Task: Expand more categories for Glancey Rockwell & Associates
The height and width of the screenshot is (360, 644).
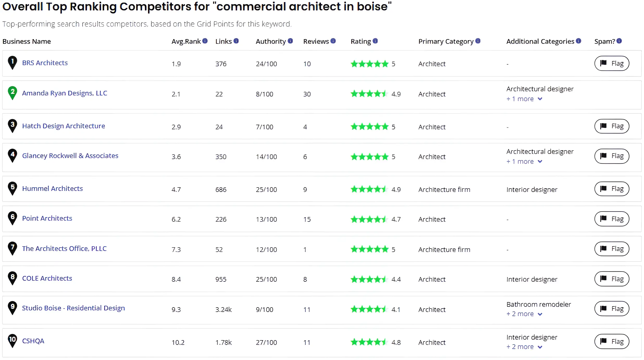Action: point(524,161)
